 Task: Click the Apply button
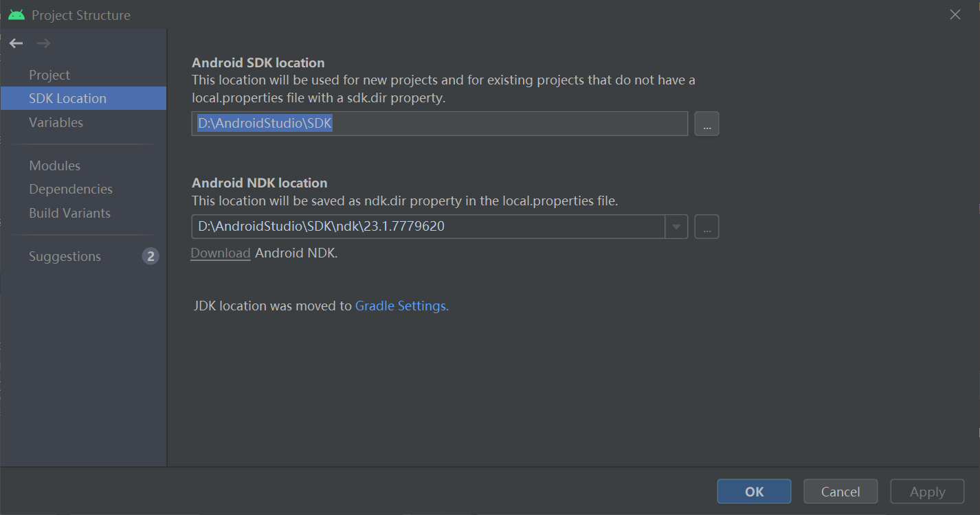[927, 492]
